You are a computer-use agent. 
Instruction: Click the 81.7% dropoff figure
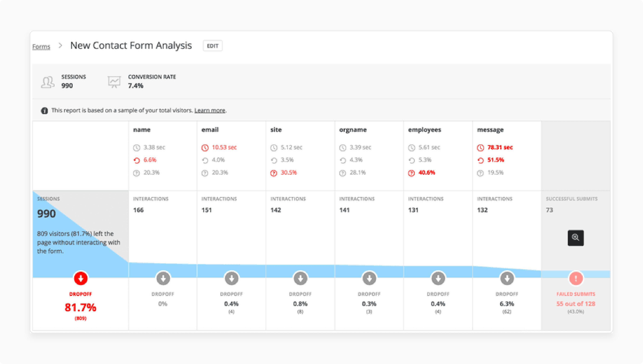(81, 308)
